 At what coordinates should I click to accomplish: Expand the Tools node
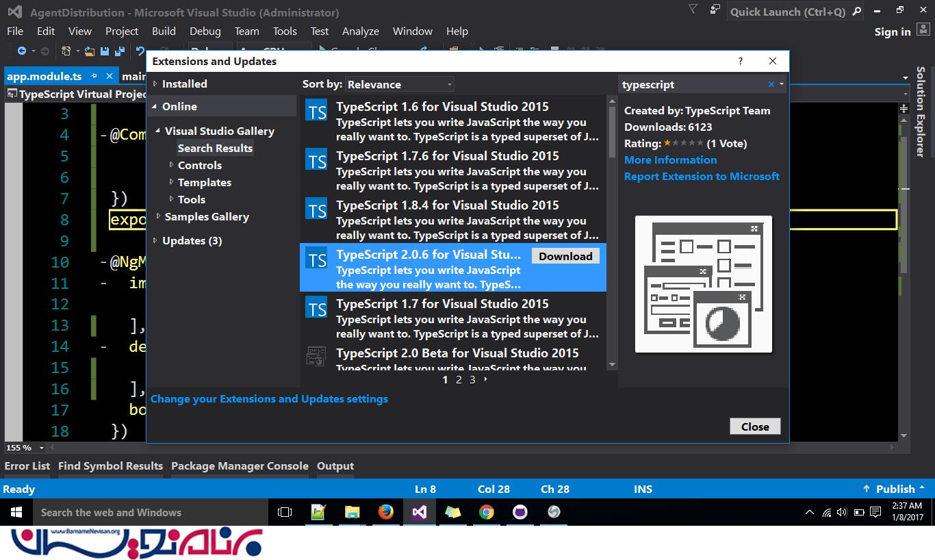click(171, 199)
